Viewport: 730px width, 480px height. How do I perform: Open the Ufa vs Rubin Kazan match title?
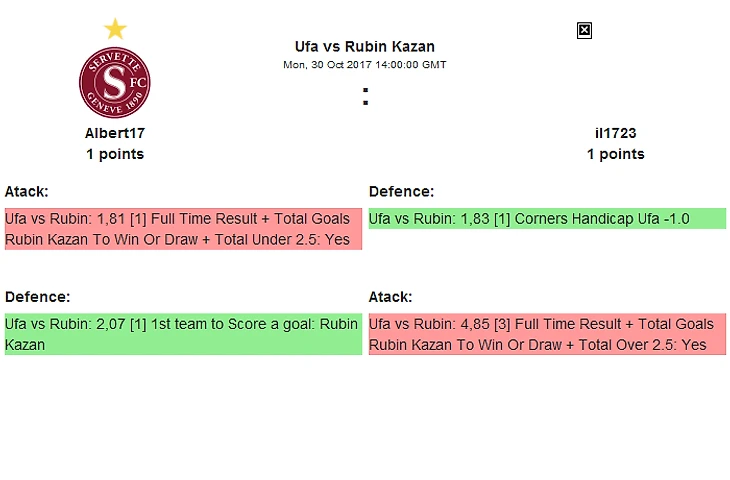pyautogui.click(x=364, y=46)
